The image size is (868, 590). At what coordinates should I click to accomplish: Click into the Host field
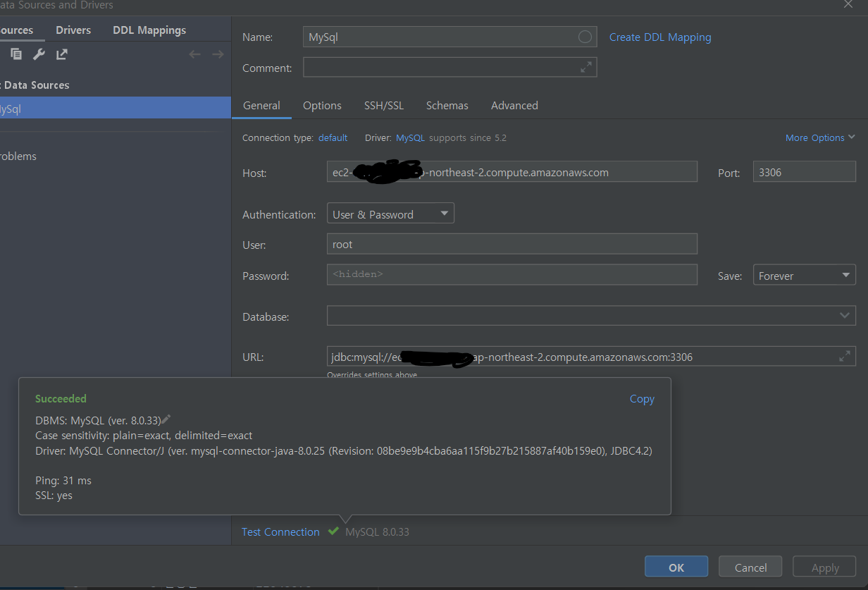pyautogui.click(x=512, y=172)
